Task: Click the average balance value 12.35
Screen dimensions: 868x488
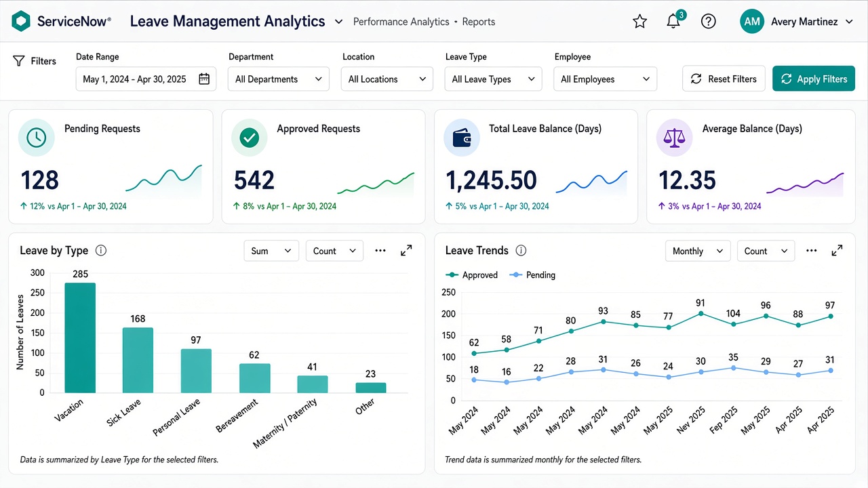Action: (x=688, y=180)
